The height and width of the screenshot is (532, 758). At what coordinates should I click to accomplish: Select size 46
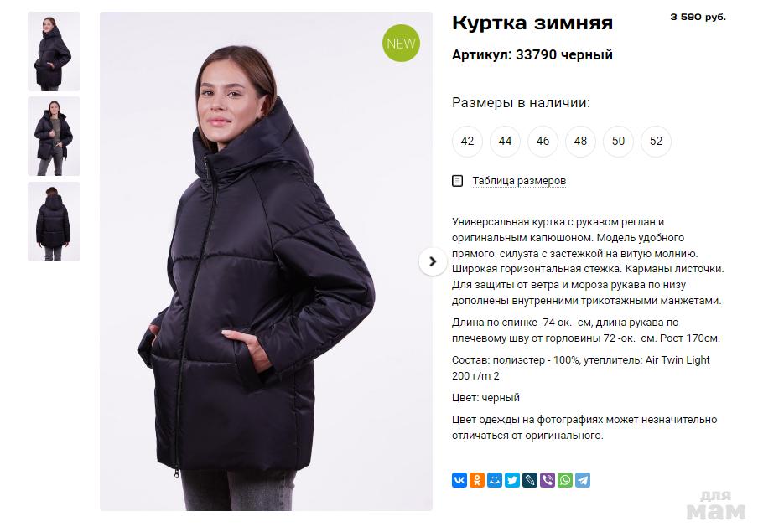click(x=543, y=141)
